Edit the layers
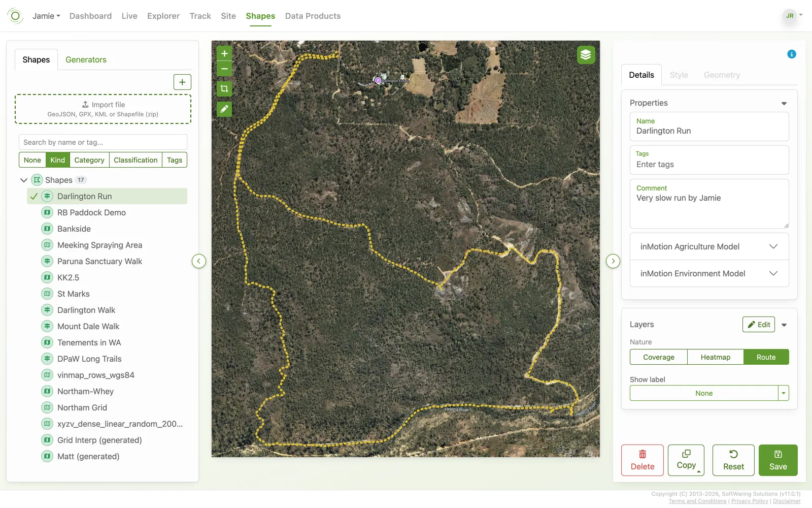The width and height of the screenshot is (812, 508). pos(759,325)
